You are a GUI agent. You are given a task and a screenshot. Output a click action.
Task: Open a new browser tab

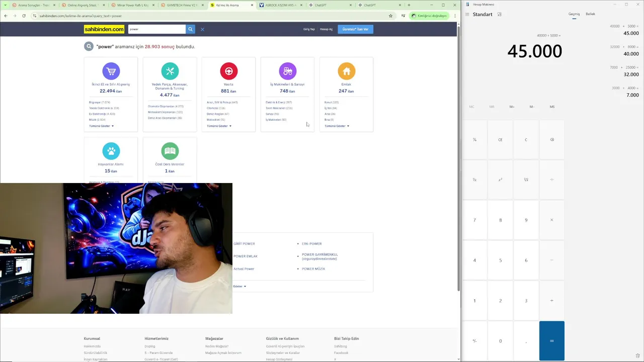point(409,5)
